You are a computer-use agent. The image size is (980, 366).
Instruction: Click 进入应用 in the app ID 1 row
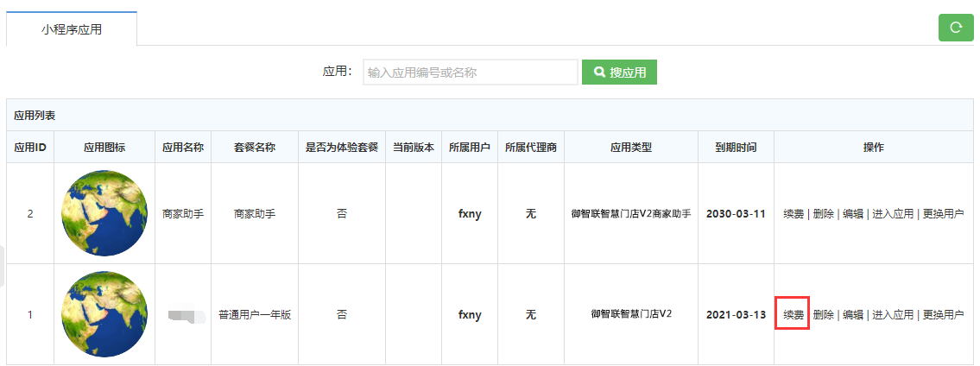point(893,315)
